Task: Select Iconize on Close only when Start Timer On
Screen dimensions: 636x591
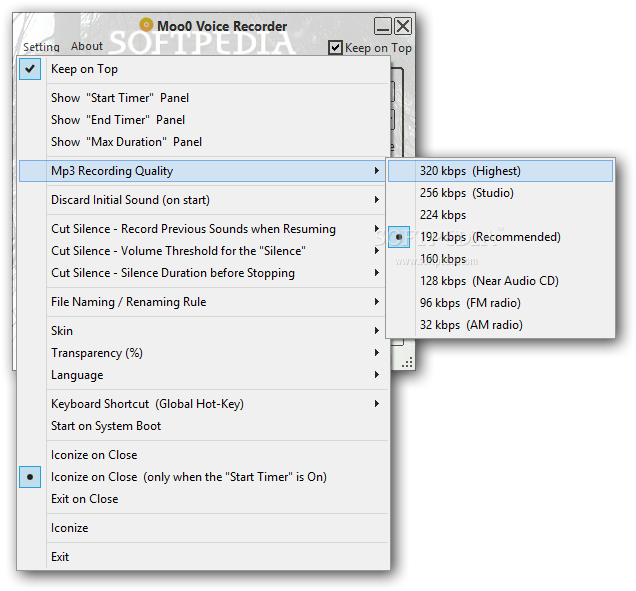Action: [204, 477]
